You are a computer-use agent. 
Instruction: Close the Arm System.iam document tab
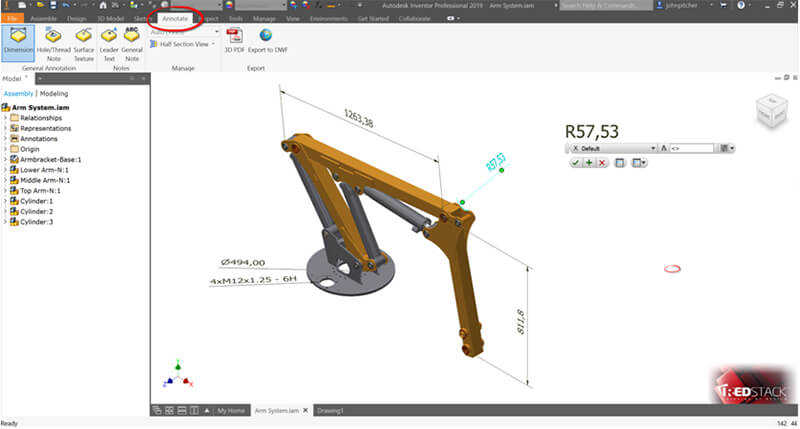(305, 410)
